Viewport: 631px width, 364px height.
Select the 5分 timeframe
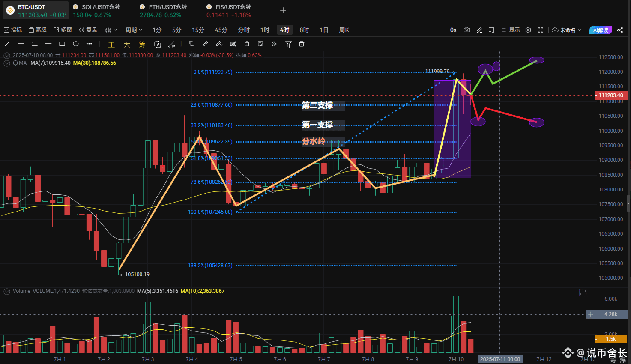tap(177, 30)
